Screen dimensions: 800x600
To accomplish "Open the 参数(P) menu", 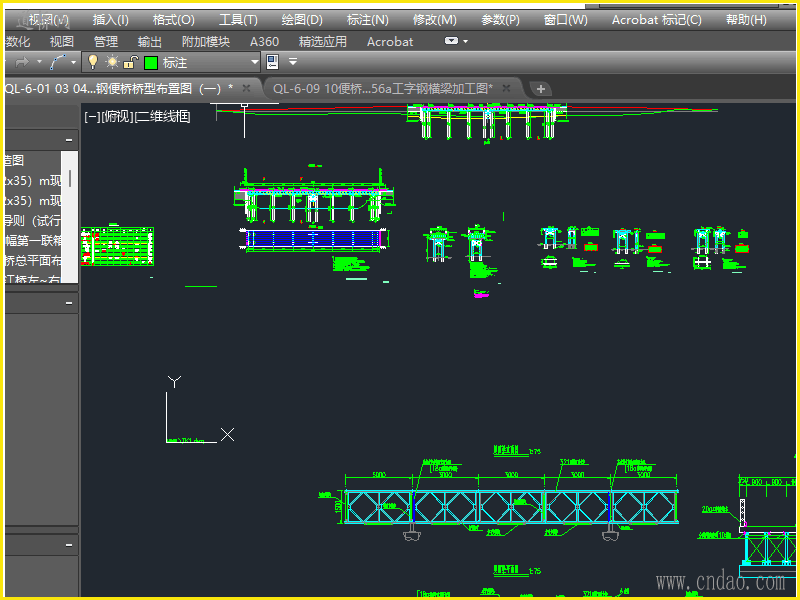I will [500, 20].
